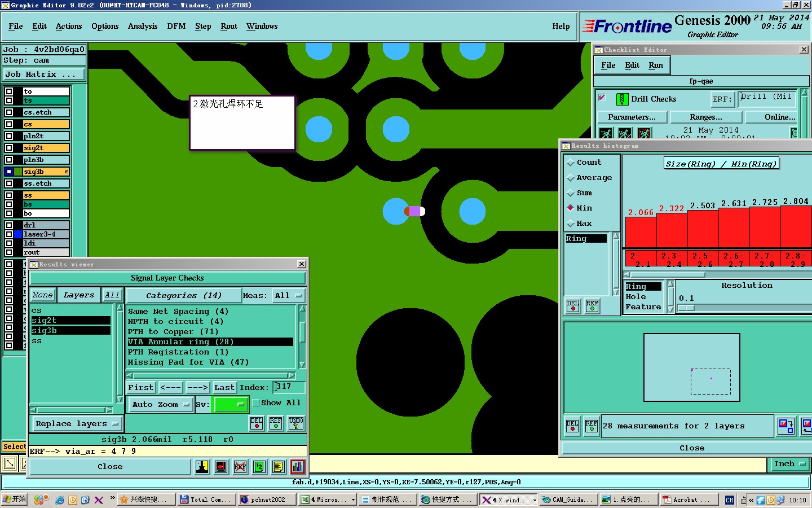The image size is (812, 508).
Task: Open Internet Explorer from taskbar quick launch
Action: tap(60, 500)
